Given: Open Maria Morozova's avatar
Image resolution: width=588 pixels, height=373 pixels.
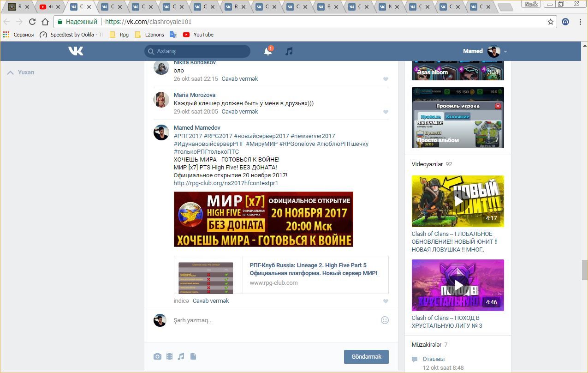Looking at the screenshot, I should (161, 100).
